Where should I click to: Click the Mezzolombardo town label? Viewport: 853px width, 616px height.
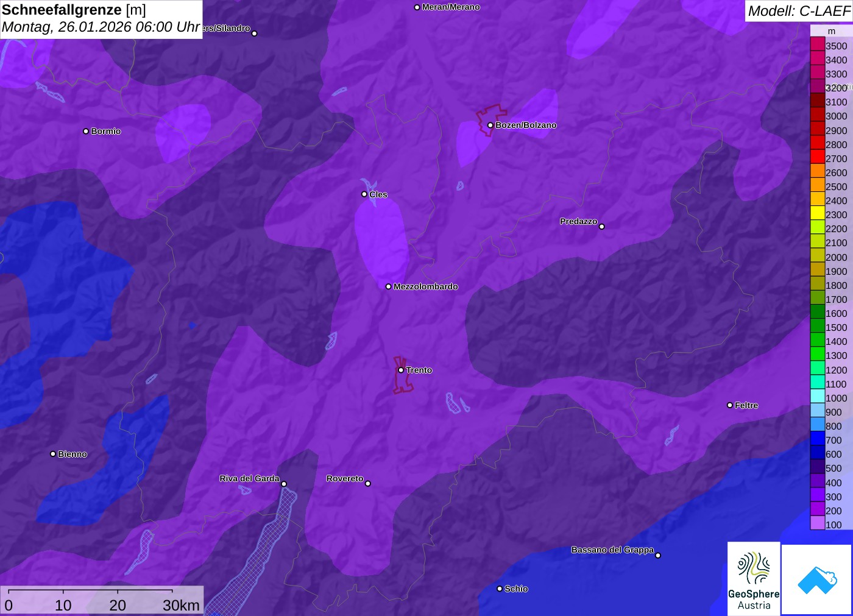point(425,286)
